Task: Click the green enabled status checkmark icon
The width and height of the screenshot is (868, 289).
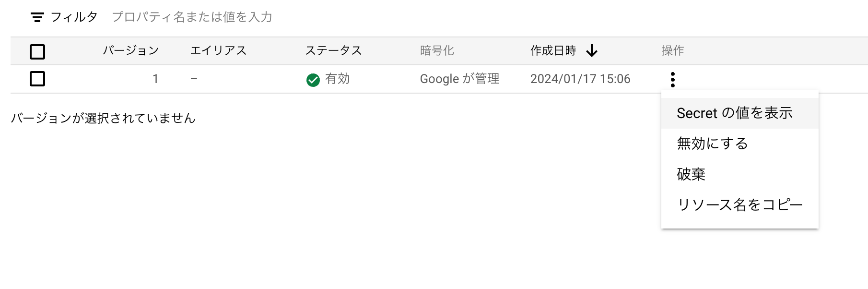Action: pos(313,80)
